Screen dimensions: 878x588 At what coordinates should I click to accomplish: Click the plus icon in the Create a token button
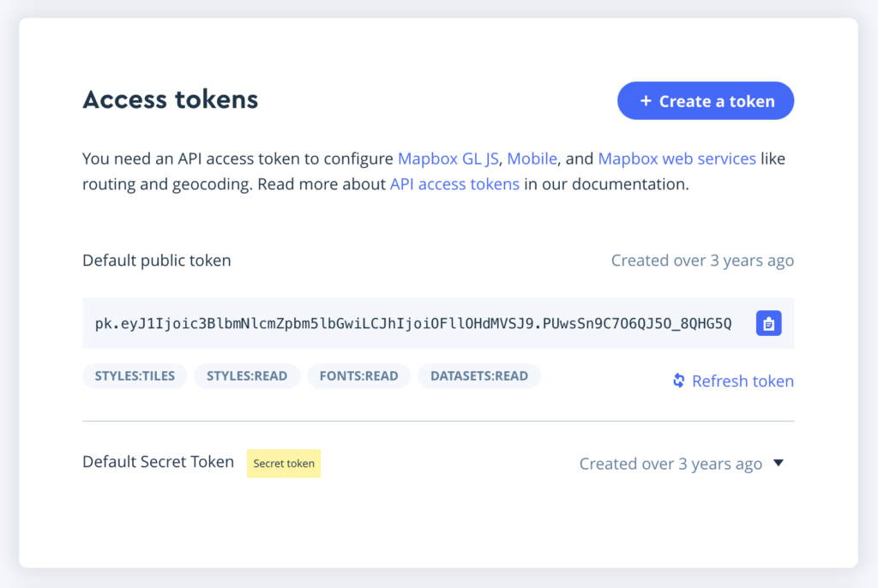(x=646, y=101)
